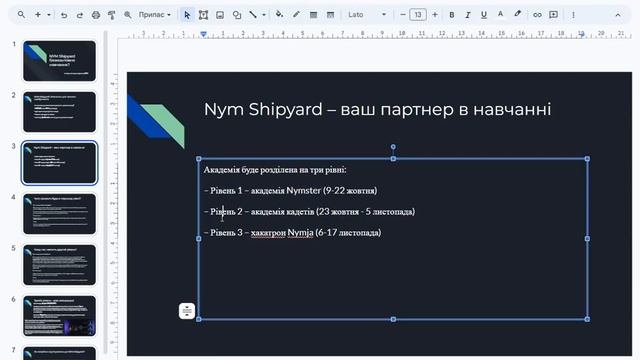640x360 pixels.
Task: Toggle underline formatting
Action: click(484, 15)
